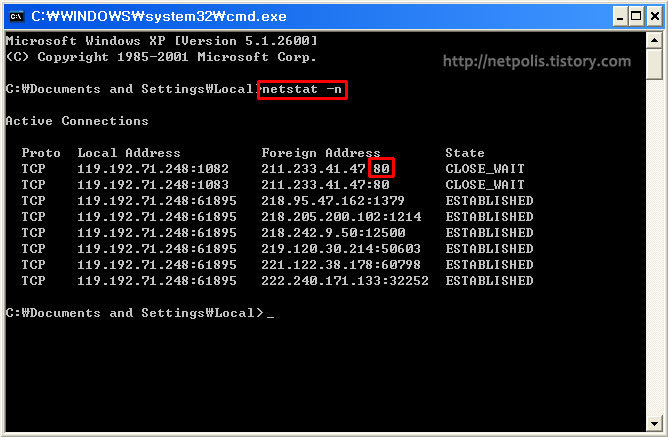Click the vertical scrollbar thumb
The image size is (668, 437).
coord(654,64)
